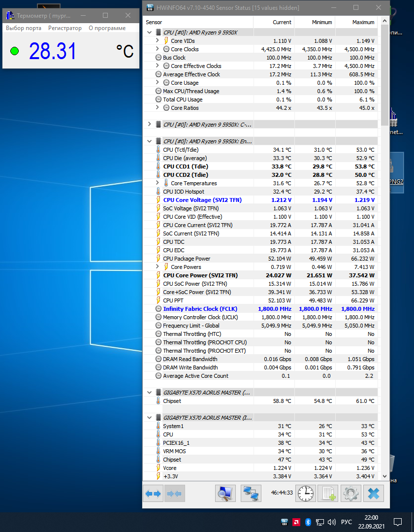This screenshot has height=532, width=414.
Task: Click the РУС language indicator in taskbar
Action: (x=346, y=522)
